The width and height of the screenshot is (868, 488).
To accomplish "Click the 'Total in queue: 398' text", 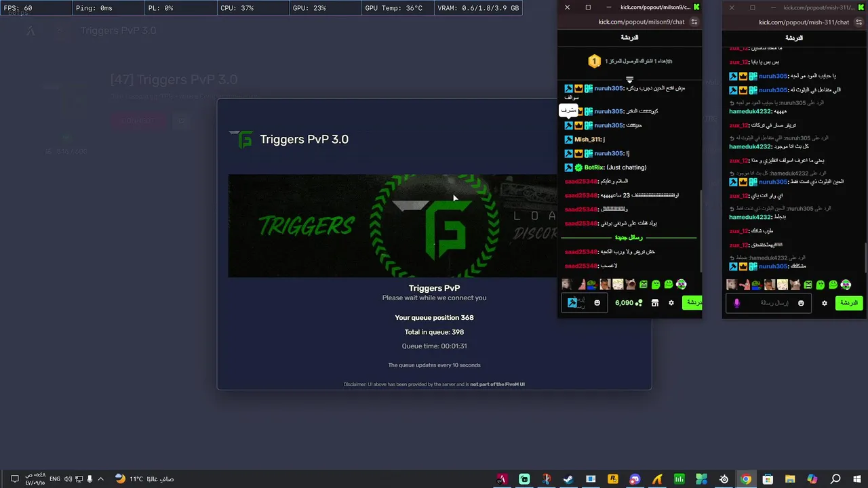I will (434, 332).
